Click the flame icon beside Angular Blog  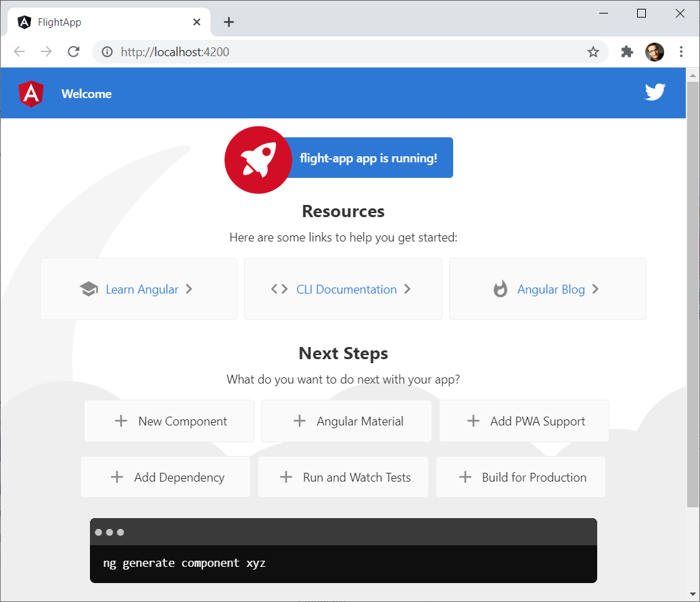500,289
